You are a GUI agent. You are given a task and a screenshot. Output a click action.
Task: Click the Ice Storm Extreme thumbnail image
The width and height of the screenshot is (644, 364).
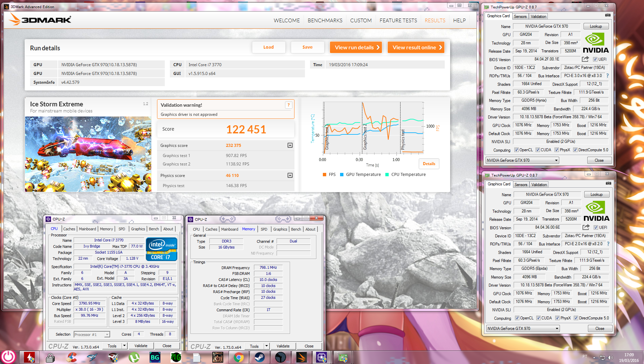pos(88,154)
